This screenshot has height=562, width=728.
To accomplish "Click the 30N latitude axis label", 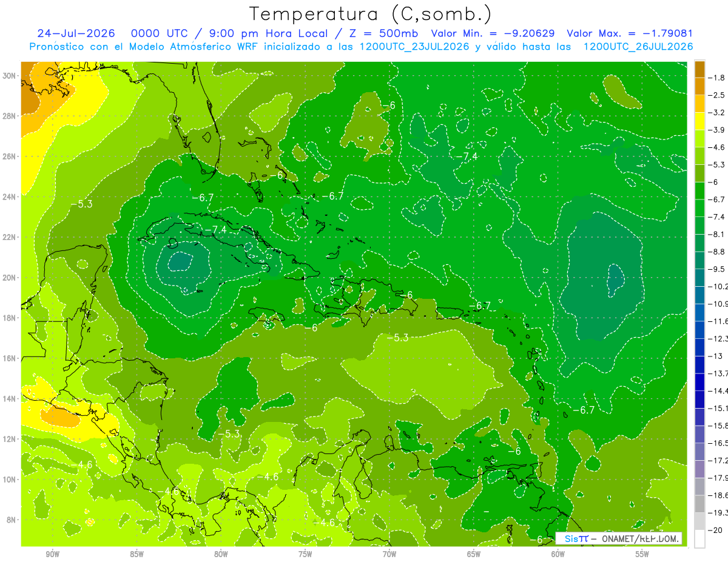I will pos(10,76).
